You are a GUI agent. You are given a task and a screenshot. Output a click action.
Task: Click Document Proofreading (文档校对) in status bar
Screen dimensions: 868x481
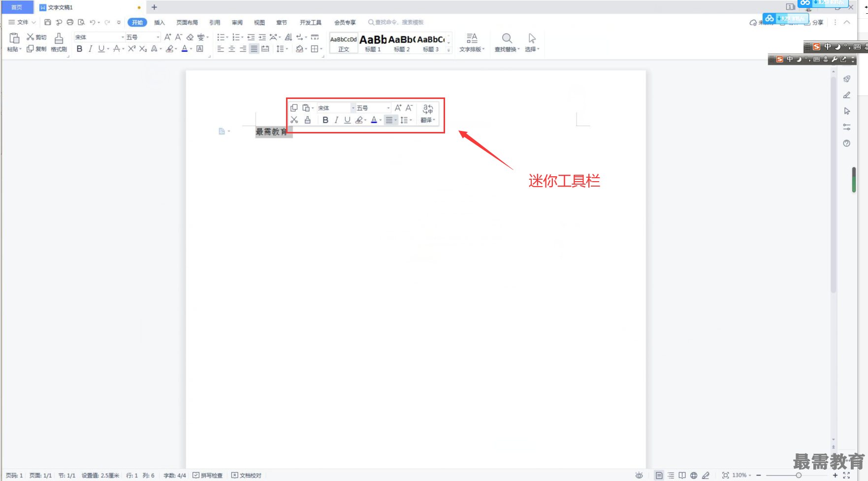click(x=247, y=475)
